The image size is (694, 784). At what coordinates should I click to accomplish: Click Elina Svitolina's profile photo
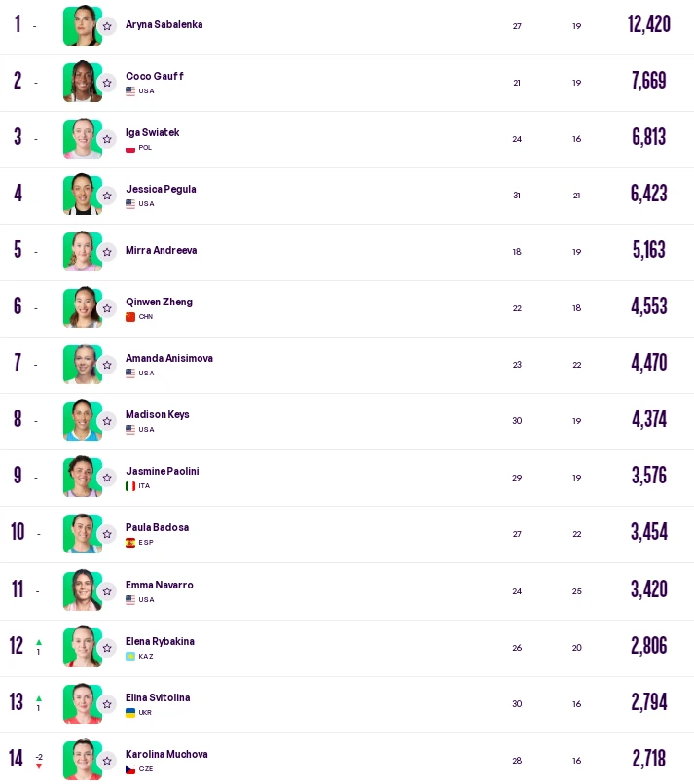[x=83, y=703]
